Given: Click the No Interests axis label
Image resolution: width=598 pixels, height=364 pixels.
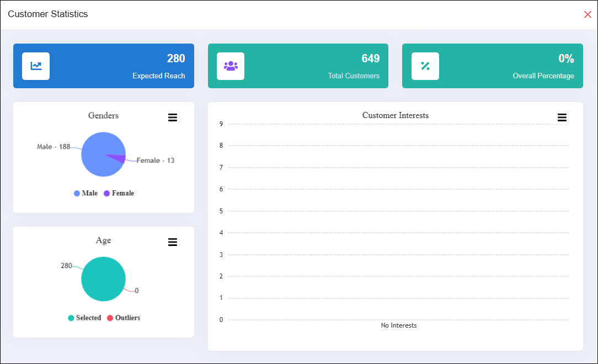Looking at the screenshot, I should coord(399,325).
